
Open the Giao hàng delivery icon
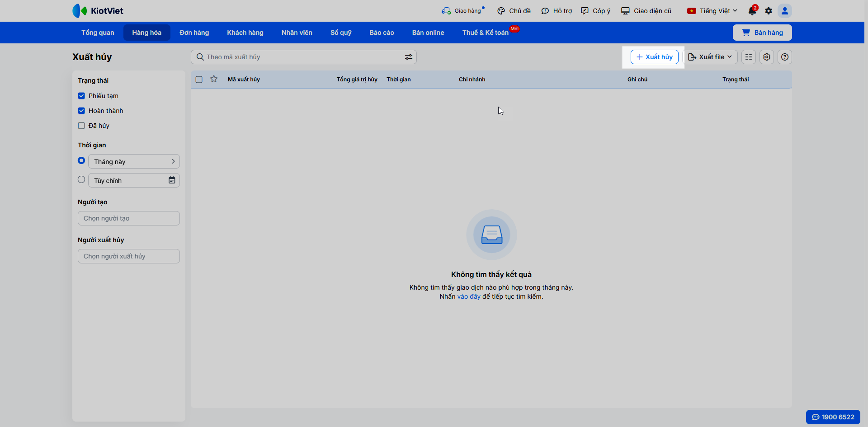click(x=446, y=11)
